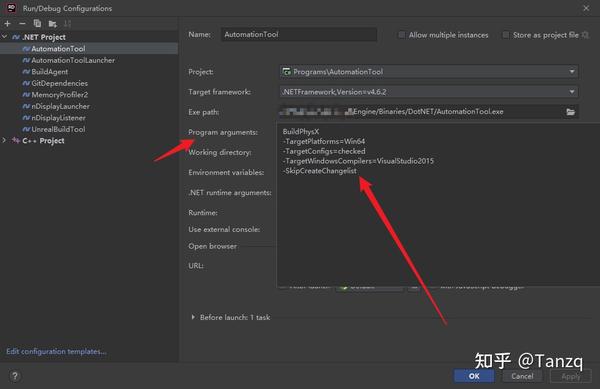Screen dimensions: 600x389
Task: Toggle Store as project file checkbox
Action: [x=506, y=35]
